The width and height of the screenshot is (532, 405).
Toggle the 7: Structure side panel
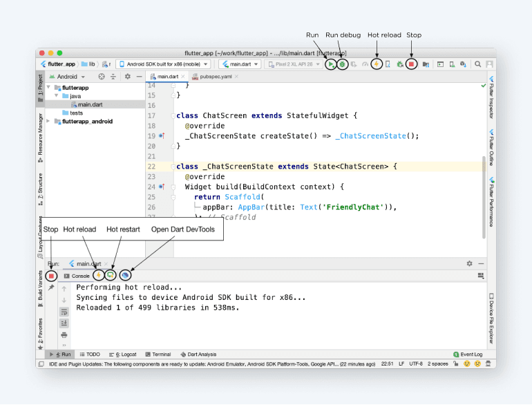click(40, 189)
